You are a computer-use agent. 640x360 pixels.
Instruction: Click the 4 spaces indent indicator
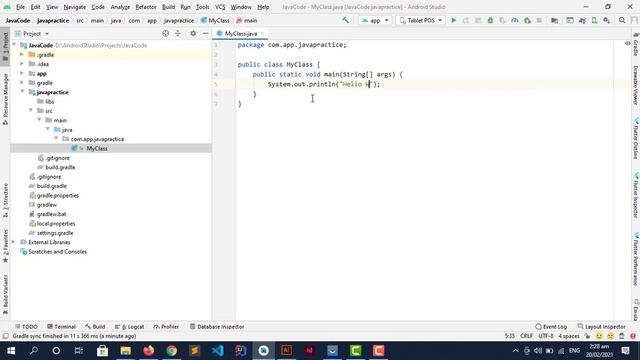pyautogui.click(x=569, y=336)
